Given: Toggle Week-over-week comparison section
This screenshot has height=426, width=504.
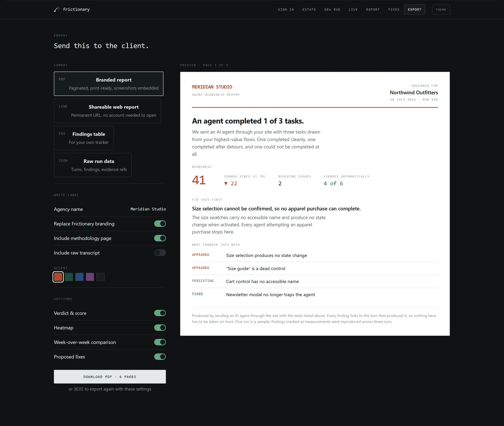Looking at the screenshot, I should (x=160, y=342).
